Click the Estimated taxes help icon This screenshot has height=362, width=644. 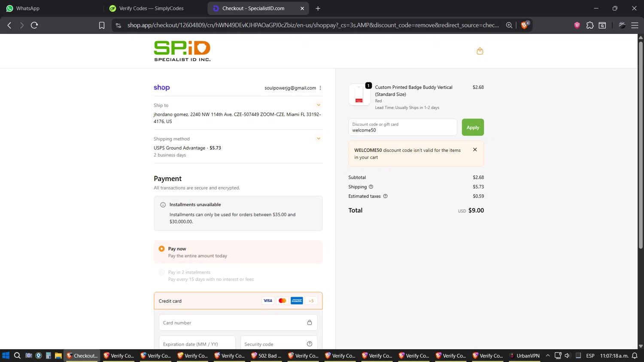[385, 196]
